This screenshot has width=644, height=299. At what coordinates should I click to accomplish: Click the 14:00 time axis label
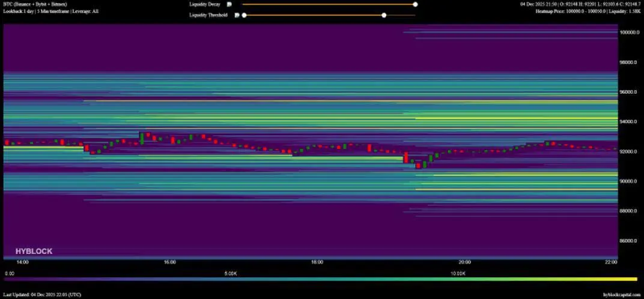[x=23, y=262]
